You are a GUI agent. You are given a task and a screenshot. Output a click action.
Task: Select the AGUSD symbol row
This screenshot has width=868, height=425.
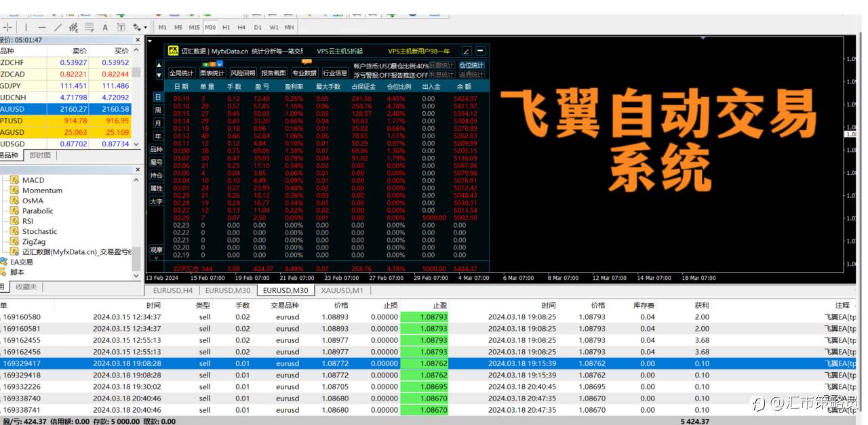(x=66, y=131)
